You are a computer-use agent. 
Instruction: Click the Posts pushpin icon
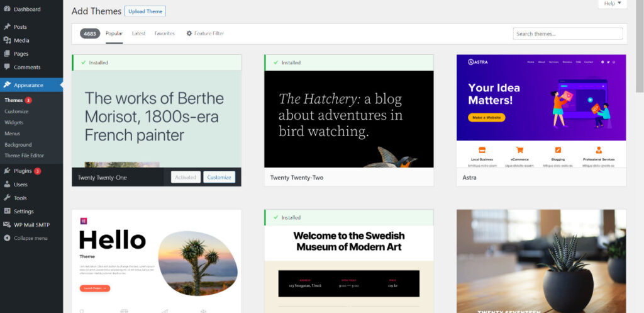(x=7, y=27)
